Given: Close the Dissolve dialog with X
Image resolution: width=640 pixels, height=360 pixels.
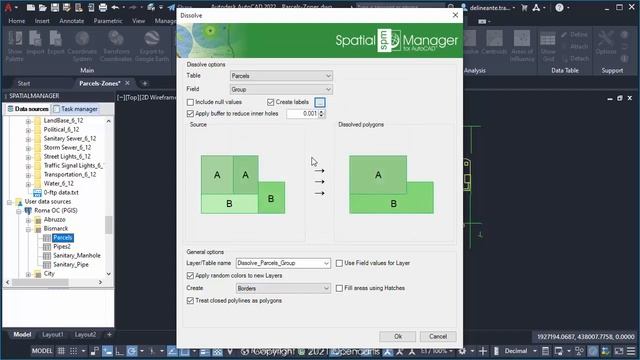Looking at the screenshot, I should (x=455, y=15).
